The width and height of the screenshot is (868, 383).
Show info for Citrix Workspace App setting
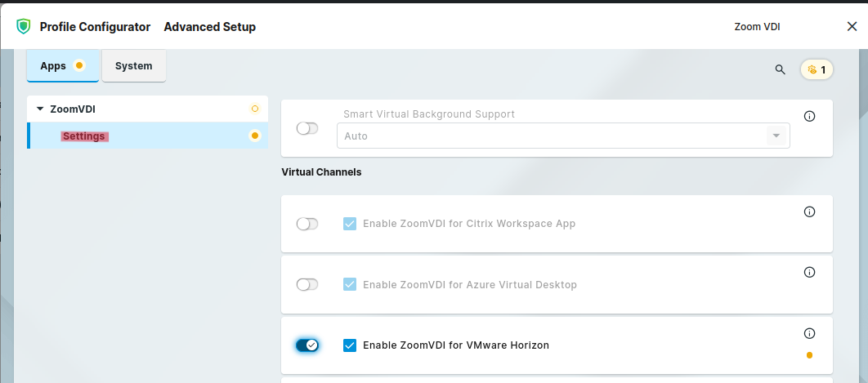click(809, 212)
